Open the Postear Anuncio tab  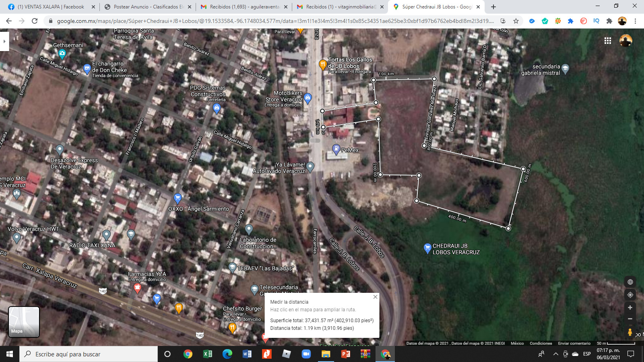click(x=148, y=7)
